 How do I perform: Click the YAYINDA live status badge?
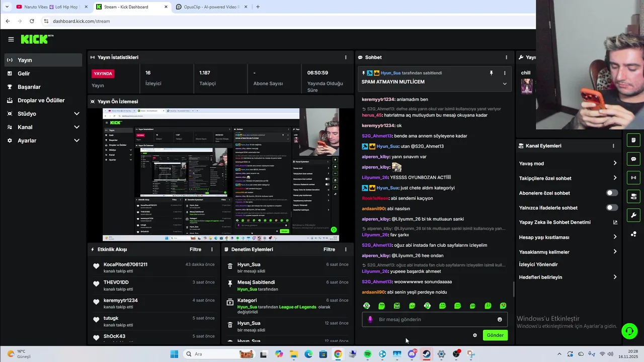pos(103,73)
